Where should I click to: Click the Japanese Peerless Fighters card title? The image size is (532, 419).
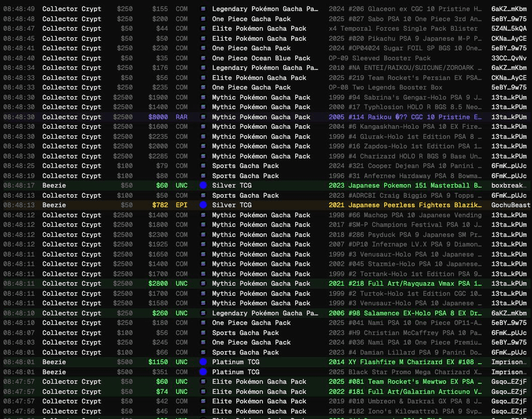click(x=405, y=205)
